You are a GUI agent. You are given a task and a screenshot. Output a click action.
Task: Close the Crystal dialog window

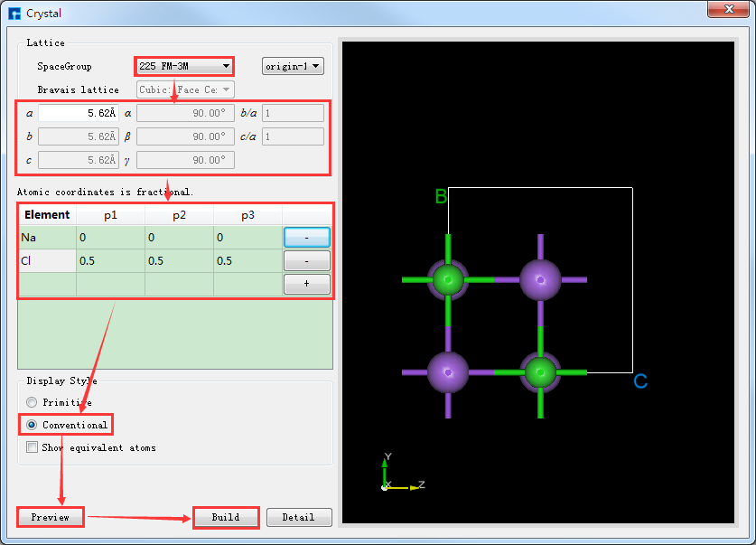[x=727, y=10]
